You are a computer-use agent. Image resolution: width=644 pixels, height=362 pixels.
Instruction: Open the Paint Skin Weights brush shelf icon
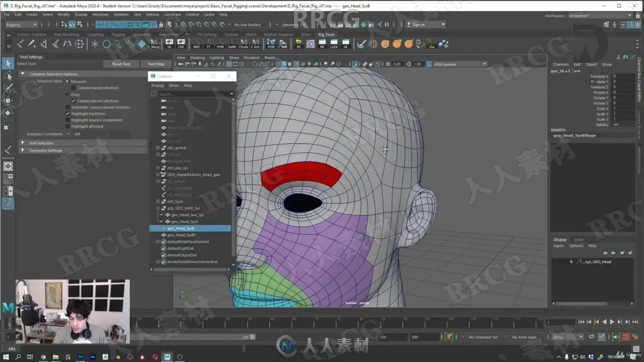(x=361, y=44)
